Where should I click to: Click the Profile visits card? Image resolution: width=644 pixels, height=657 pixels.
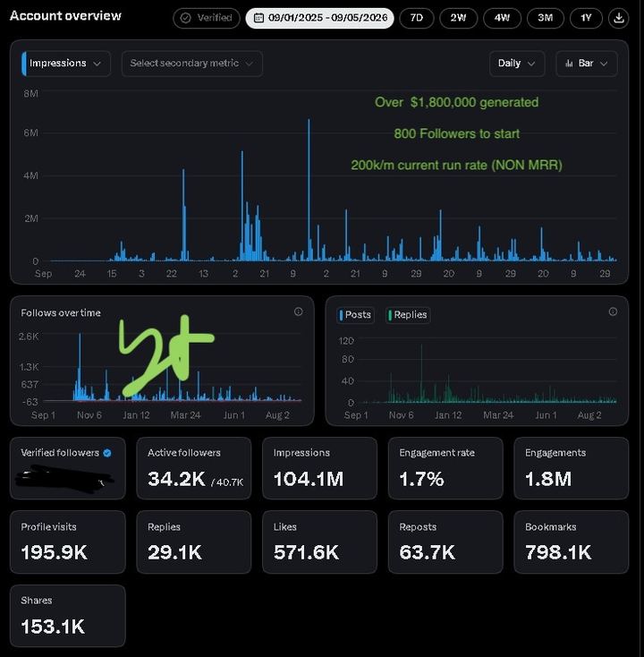point(68,542)
